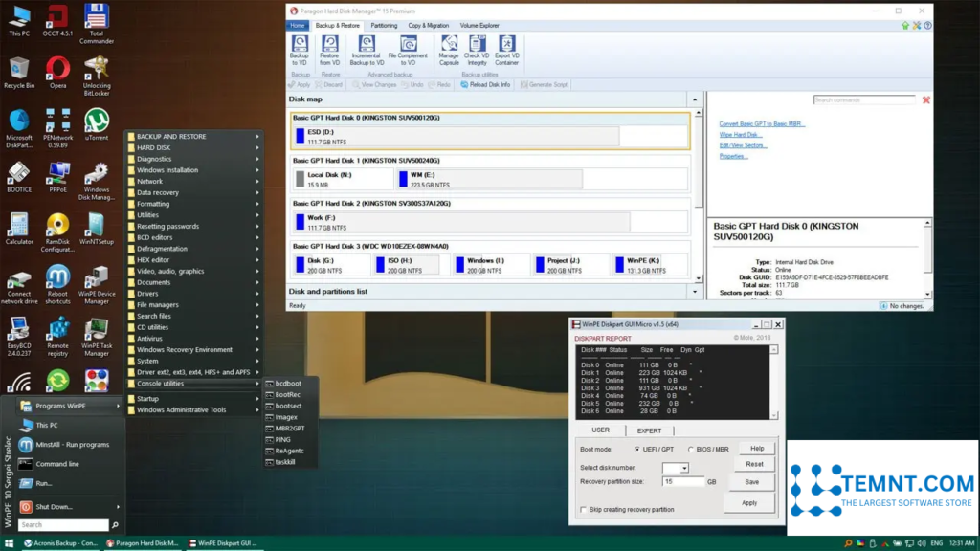
Task: Switch to the EXPERT tab in Diskpart GUI
Action: [x=649, y=430]
